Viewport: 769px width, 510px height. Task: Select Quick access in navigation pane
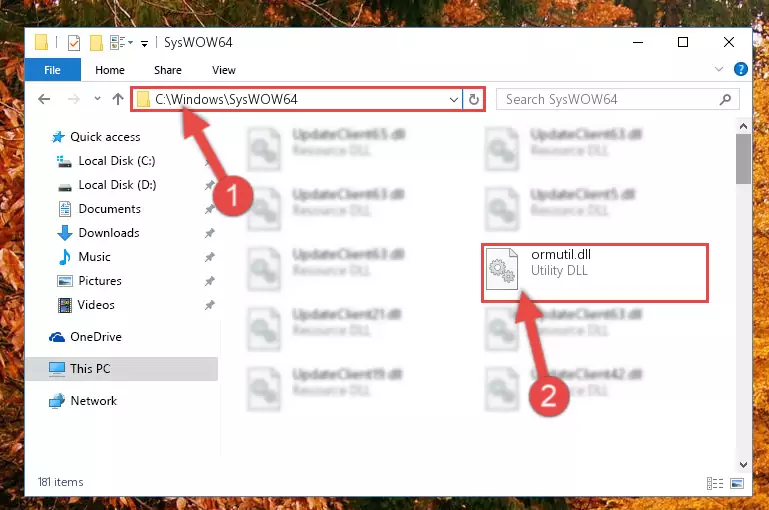coord(105,137)
